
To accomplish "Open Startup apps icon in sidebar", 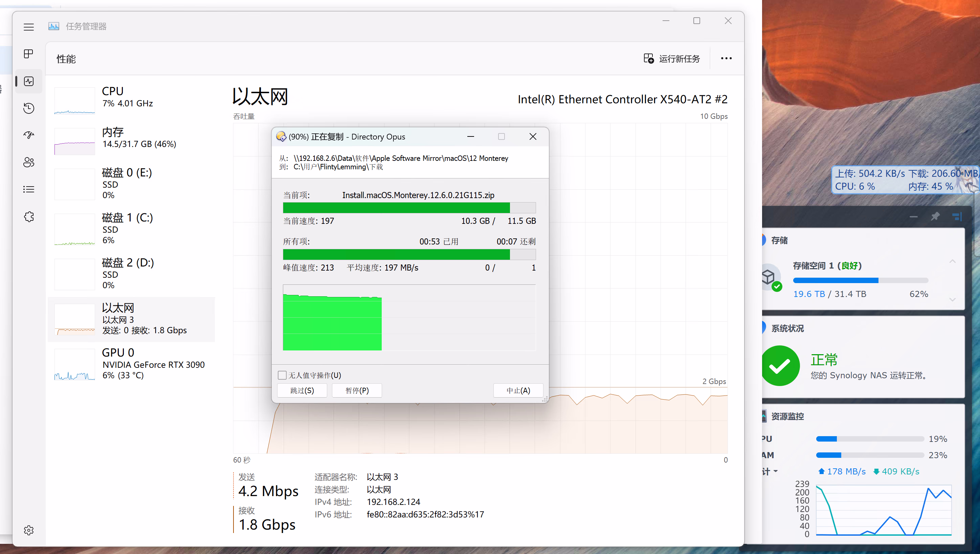I will tap(28, 135).
